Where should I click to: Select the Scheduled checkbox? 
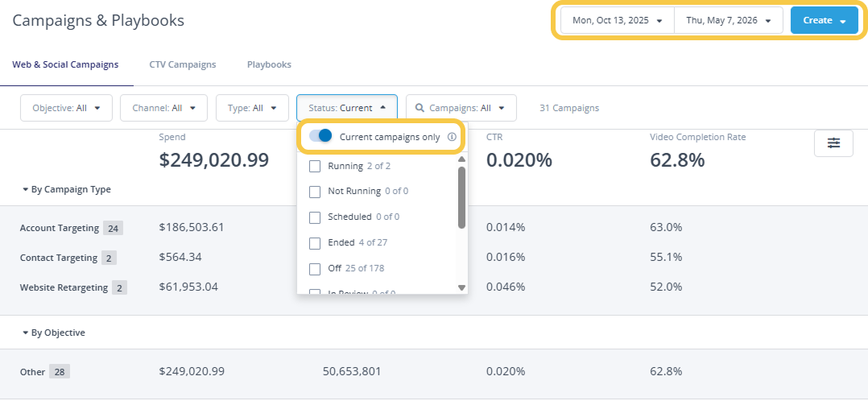[315, 217]
